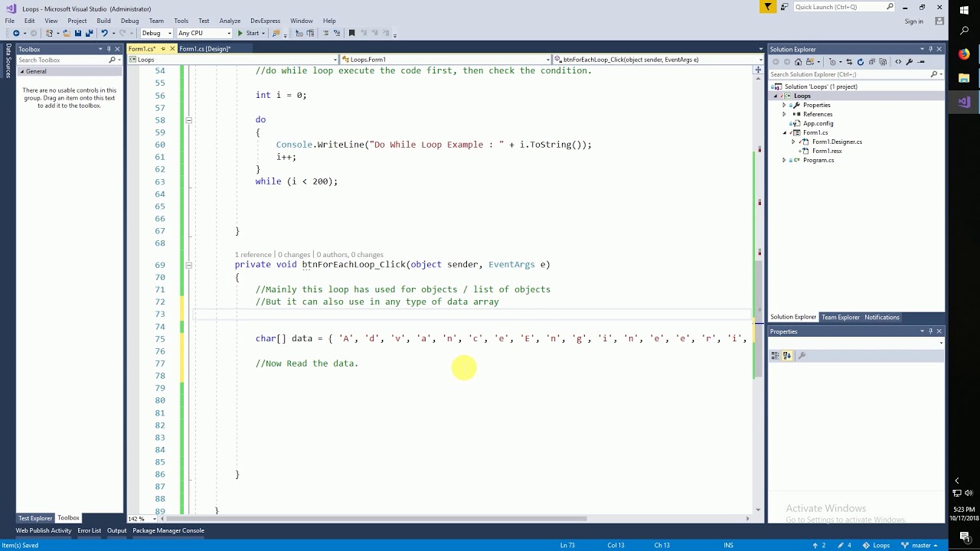Click the Navigate Backward toolbar icon
The image size is (980, 551).
pyautogui.click(x=16, y=33)
